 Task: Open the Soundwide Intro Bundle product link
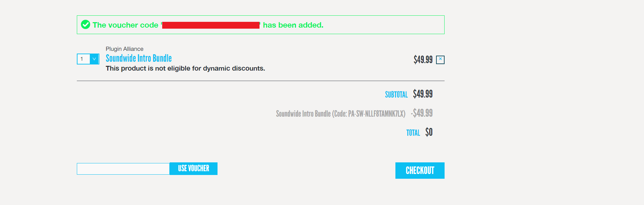coord(139,58)
